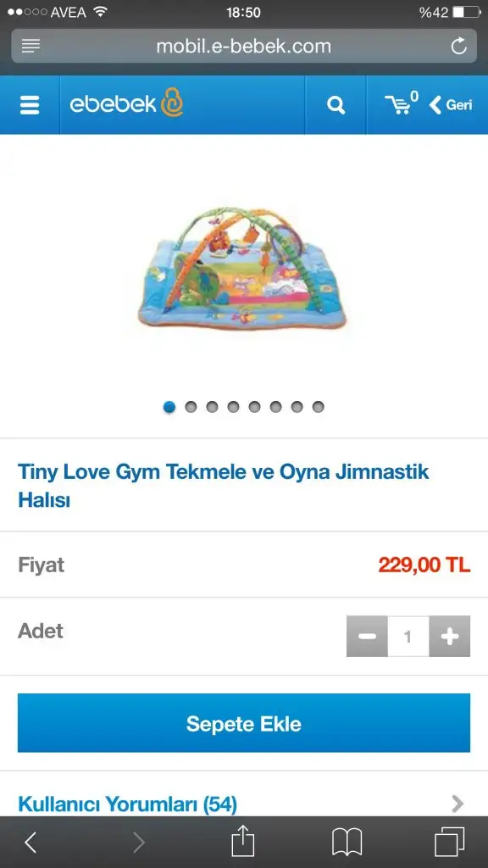The height and width of the screenshot is (868, 488).
Task: Tap the address bar mobil.e-bebek.com
Action: [x=244, y=46]
